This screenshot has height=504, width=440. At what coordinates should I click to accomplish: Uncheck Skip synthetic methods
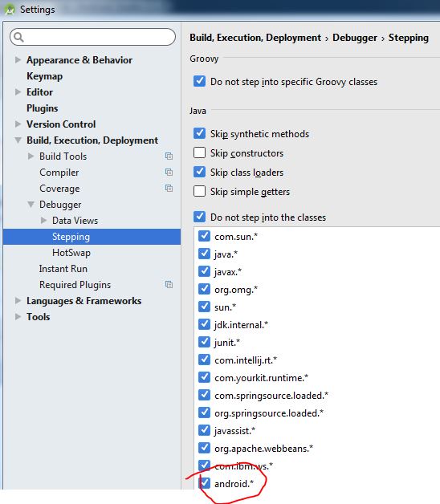coord(199,133)
